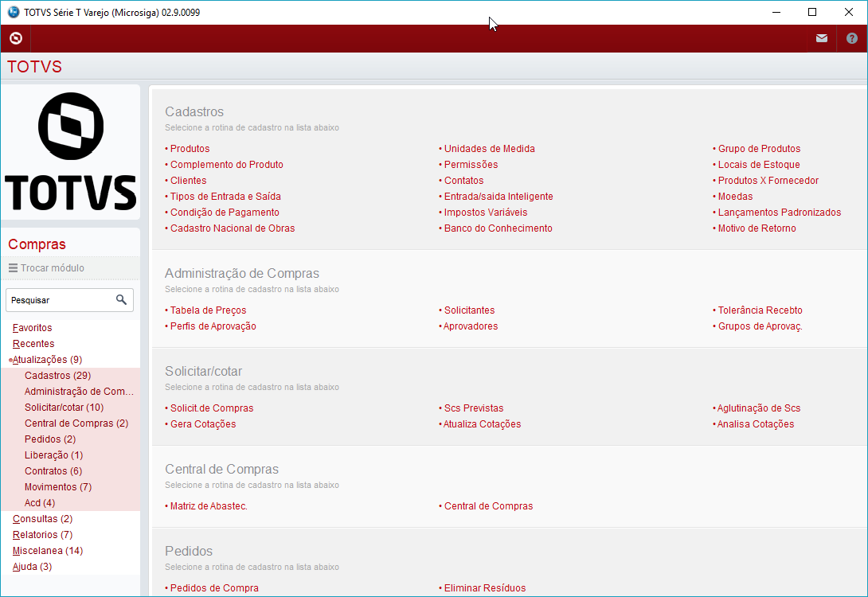Open Solicit.de Compras
The image size is (868, 597).
[x=212, y=408]
